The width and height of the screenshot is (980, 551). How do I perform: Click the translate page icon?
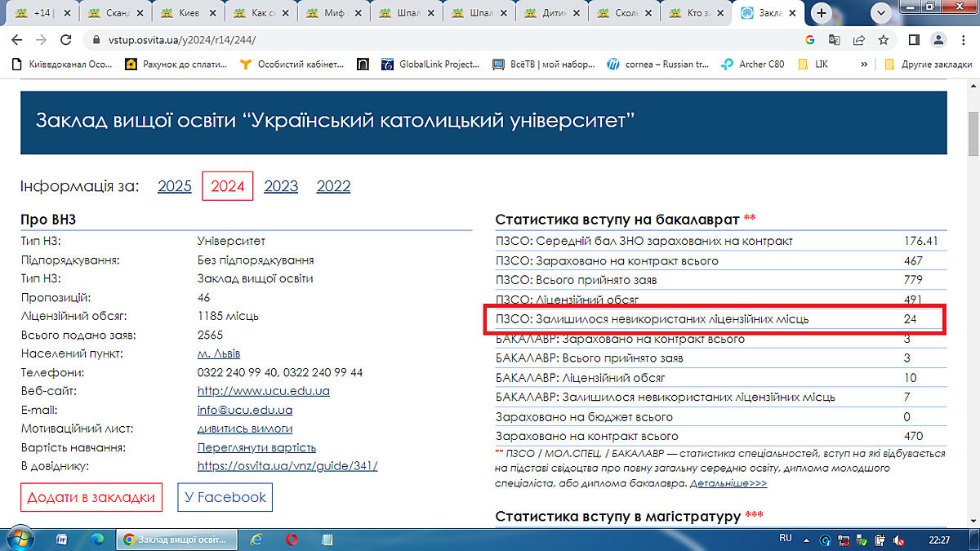[835, 40]
